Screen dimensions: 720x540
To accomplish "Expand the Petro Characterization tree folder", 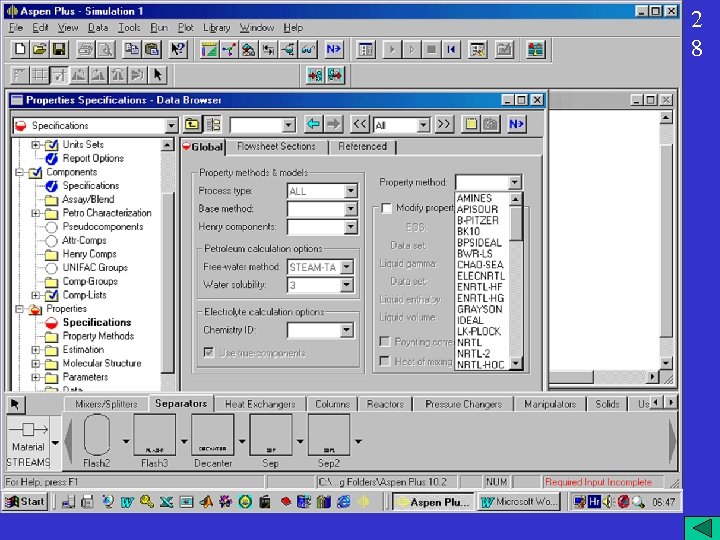I will coord(36,213).
